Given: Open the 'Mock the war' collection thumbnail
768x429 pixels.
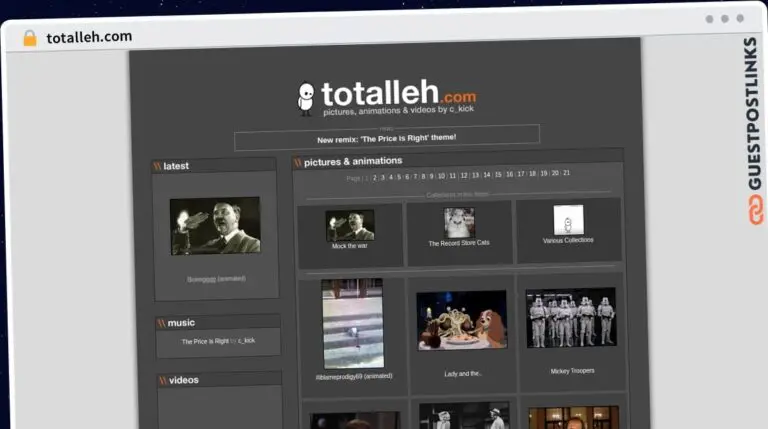Looking at the screenshot, I should tap(350, 225).
